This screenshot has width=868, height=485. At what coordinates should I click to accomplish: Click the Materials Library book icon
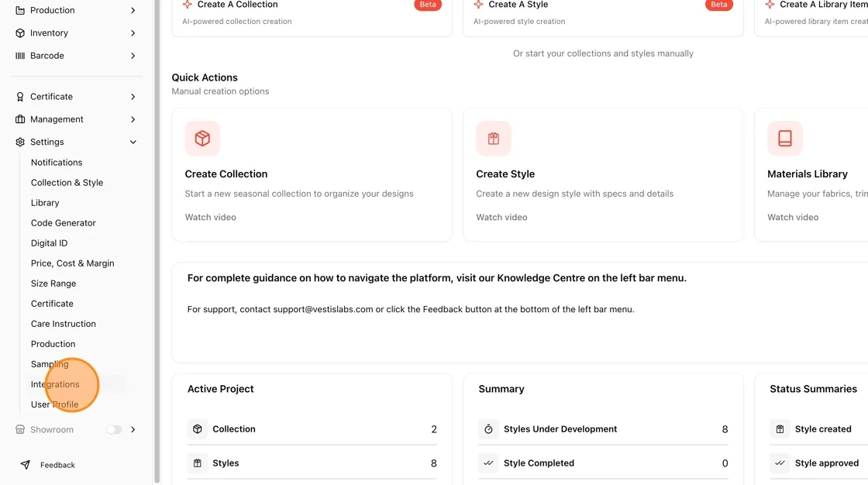coord(784,138)
